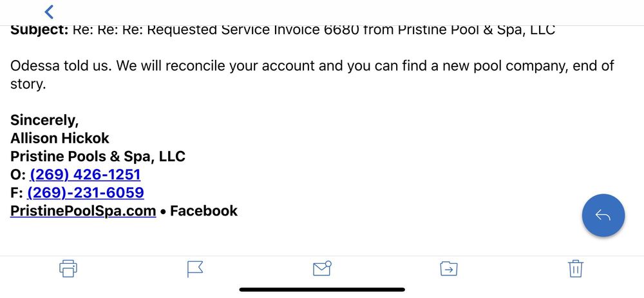Open the PristinePoolSpa.com website link
Image resolution: width=644 pixels, height=298 pixels.
(83, 211)
